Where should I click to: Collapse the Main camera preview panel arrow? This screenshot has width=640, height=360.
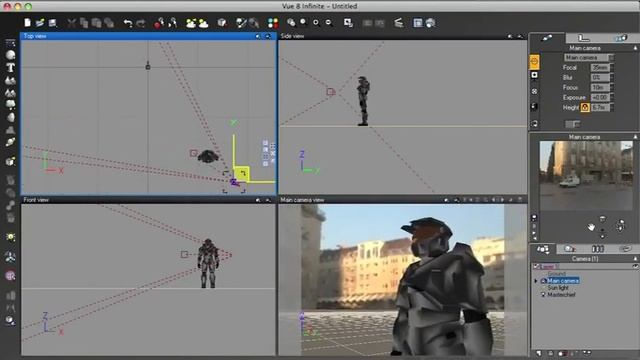click(635, 137)
